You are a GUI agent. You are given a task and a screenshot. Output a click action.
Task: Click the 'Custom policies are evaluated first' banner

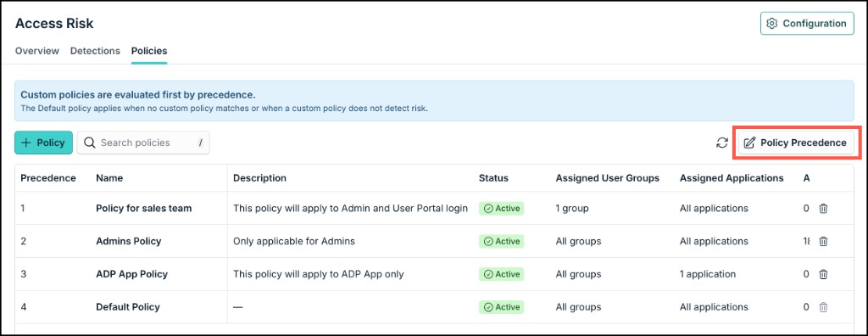[x=434, y=100]
